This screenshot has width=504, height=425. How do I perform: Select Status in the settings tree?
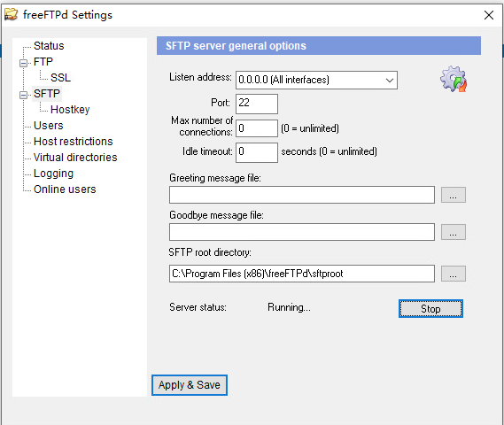coord(49,46)
